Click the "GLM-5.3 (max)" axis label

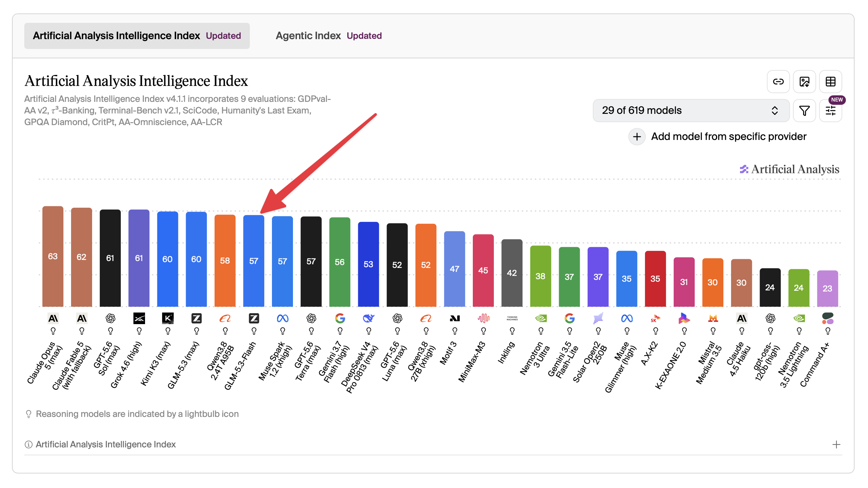(183, 365)
